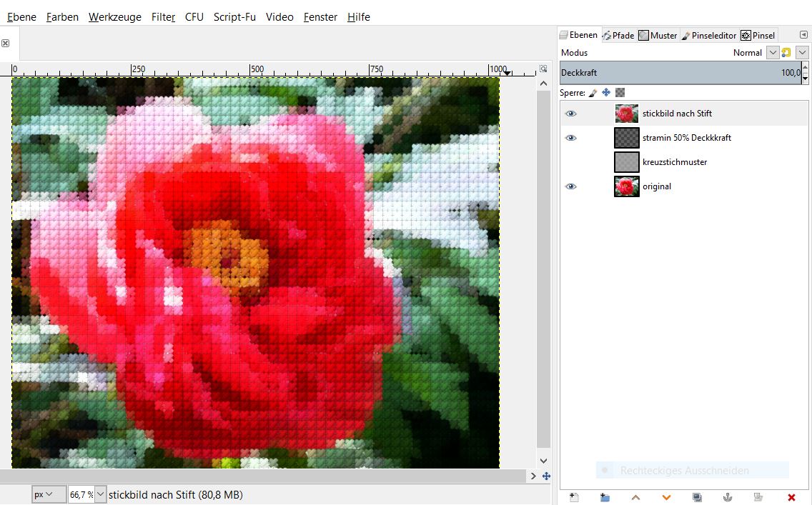Click the lock pixels paintbrush icon
The width and height of the screenshot is (812, 505).
(x=593, y=93)
